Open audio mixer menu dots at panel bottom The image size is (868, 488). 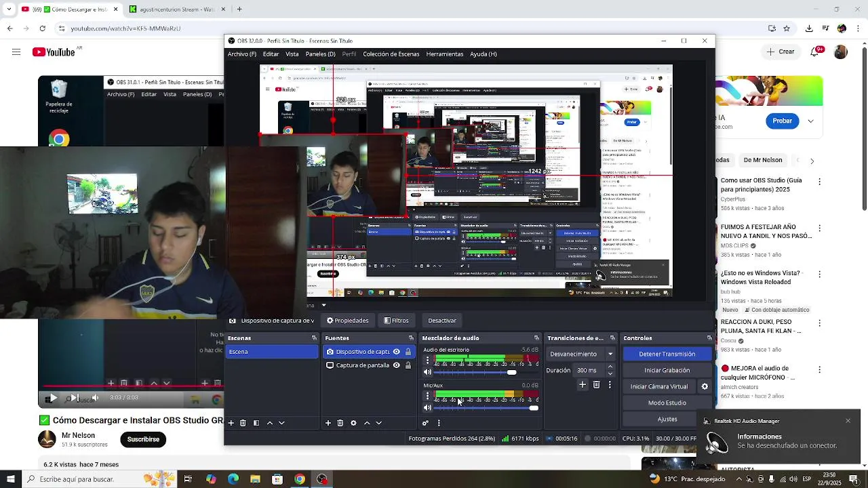click(439, 423)
